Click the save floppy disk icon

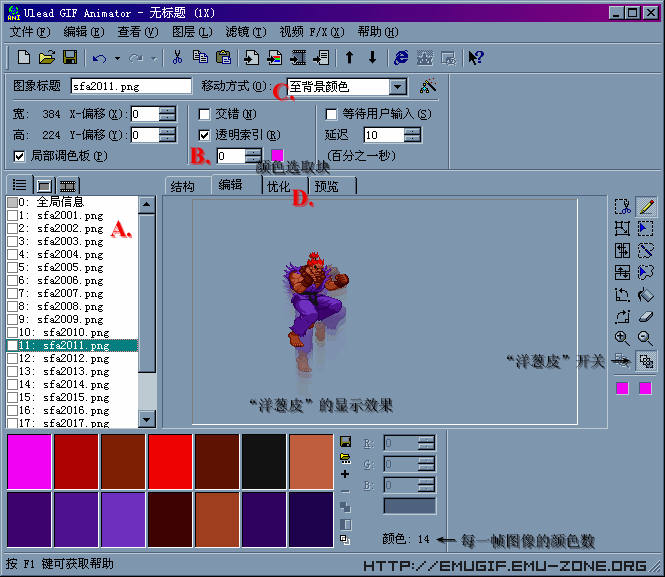[70, 58]
